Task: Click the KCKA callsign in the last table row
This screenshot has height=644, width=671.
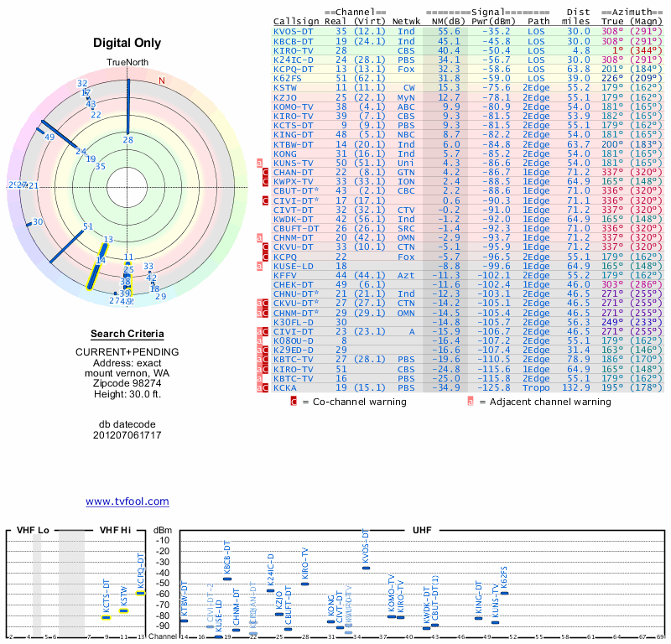Action: [x=285, y=387]
